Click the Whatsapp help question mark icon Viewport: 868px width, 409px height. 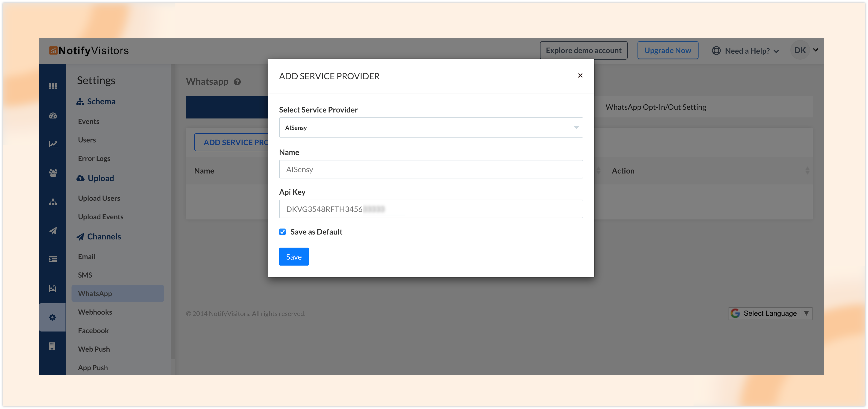[x=237, y=82]
